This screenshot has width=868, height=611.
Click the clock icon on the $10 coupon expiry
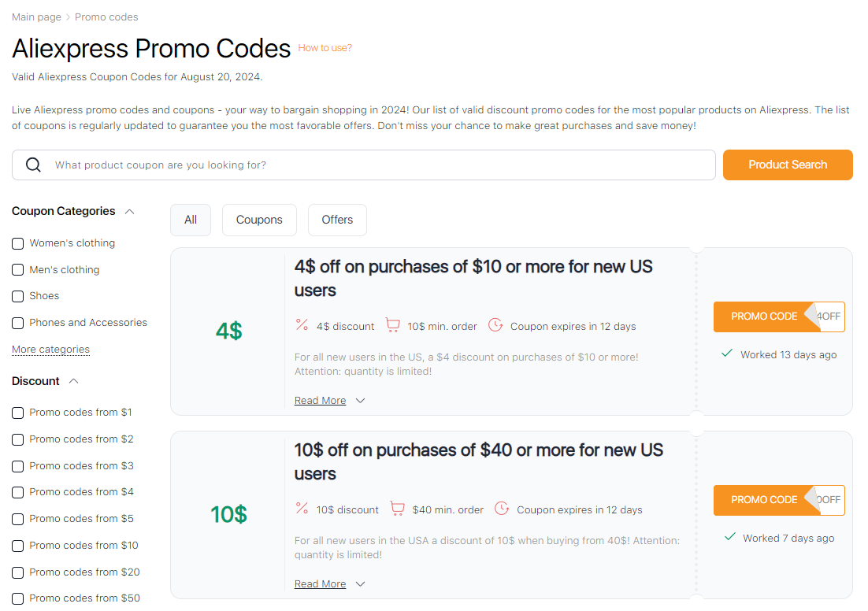pyautogui.click(x=502, y=509)
